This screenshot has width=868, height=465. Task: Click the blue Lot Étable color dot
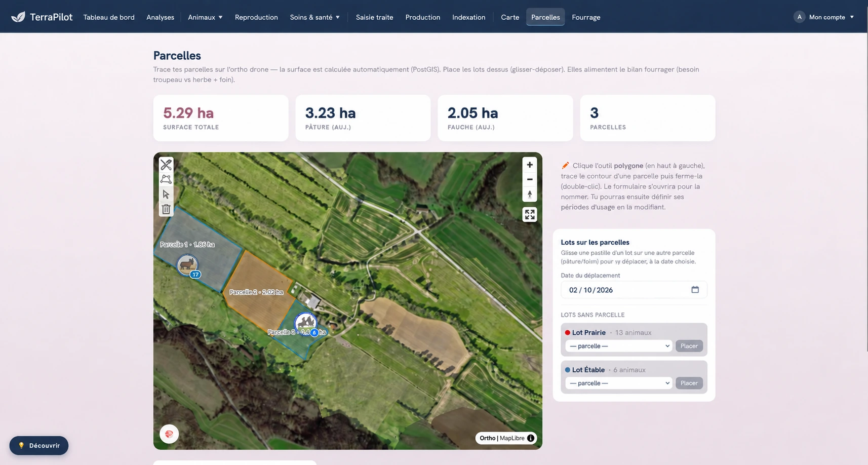(568, 370)
